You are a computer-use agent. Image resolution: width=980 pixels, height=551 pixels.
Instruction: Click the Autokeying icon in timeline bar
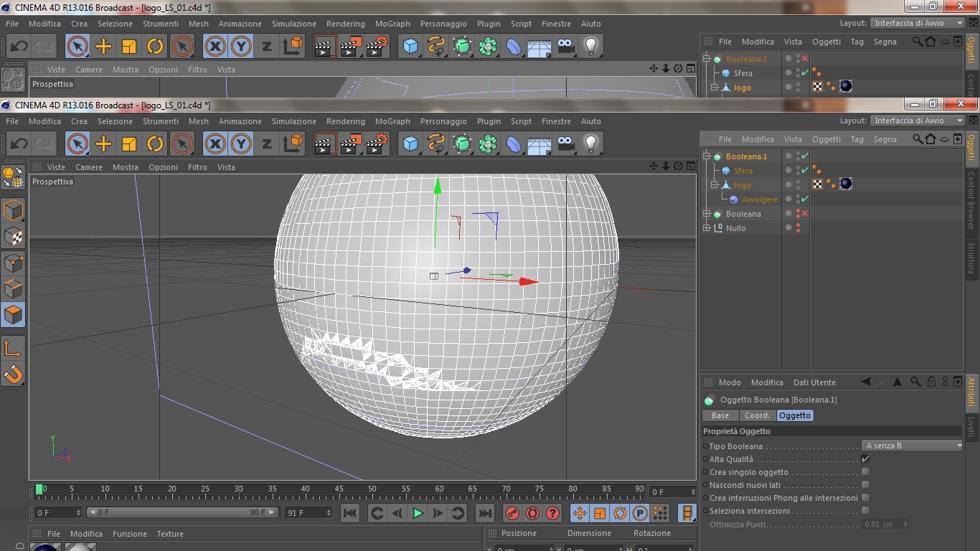pyautogui.click(x=532, y=513)
